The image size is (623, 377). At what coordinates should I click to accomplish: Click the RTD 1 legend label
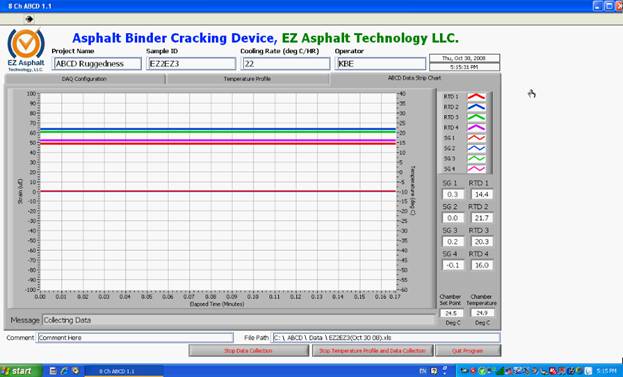[451, 97]
